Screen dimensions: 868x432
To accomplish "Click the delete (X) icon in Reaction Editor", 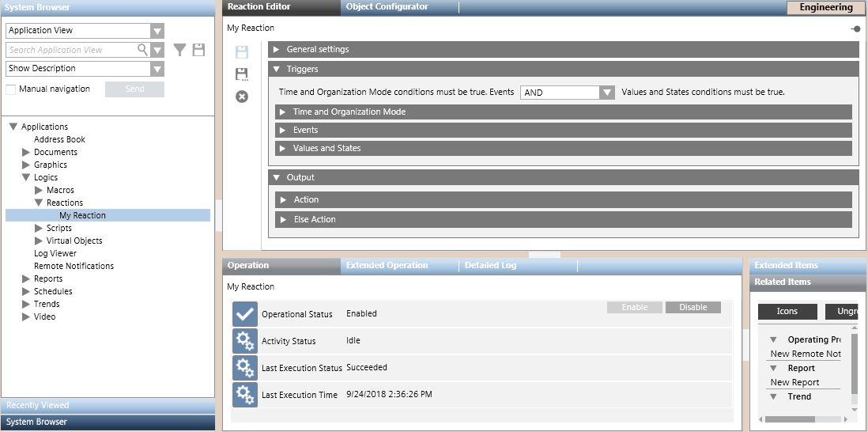I will tap(242, 97).
